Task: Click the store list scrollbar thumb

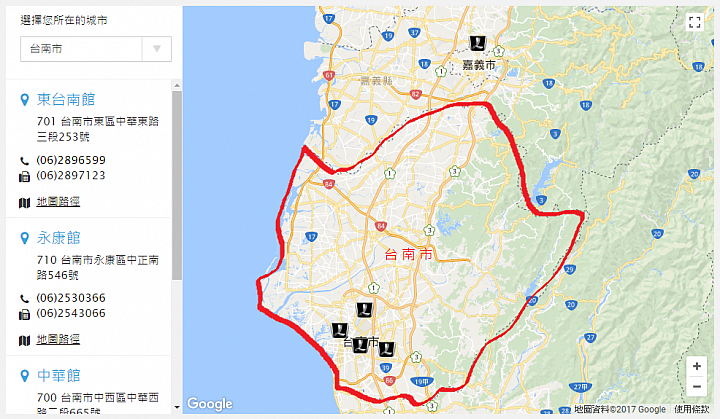Action: (177, 185)
